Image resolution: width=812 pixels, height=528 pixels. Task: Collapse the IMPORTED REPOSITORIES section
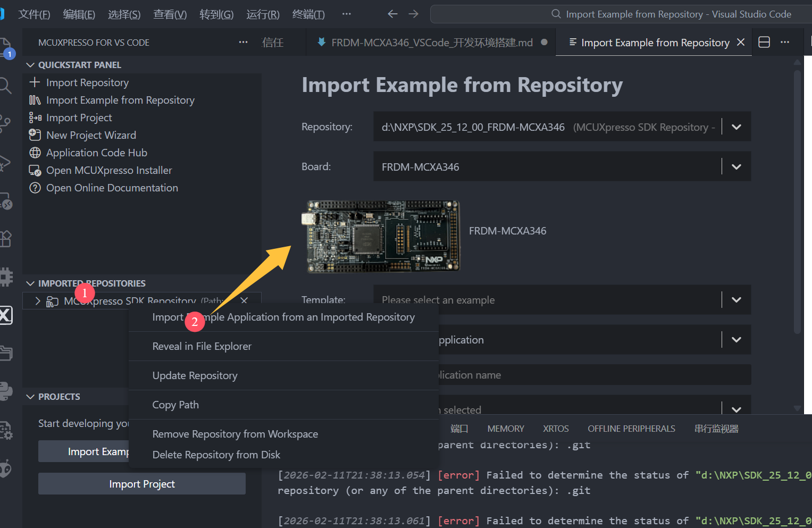(x=30, y=283)
